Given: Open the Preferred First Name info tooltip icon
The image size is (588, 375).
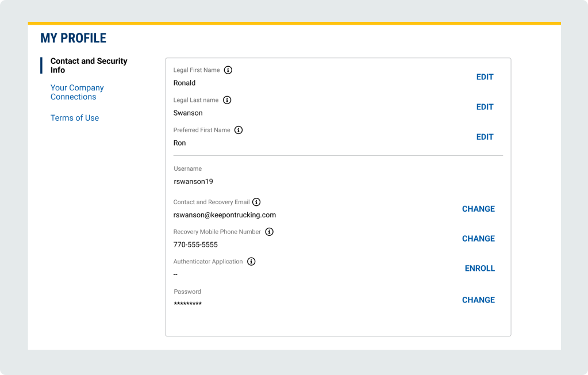Looking at the screenshot, I should pos(239,130).
